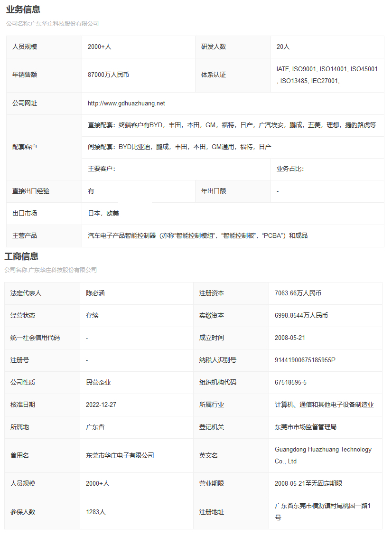Viewport: 392px width, 546px height.
Task: Select the 所属地 value 广东省
Action: tap(95, 427)
